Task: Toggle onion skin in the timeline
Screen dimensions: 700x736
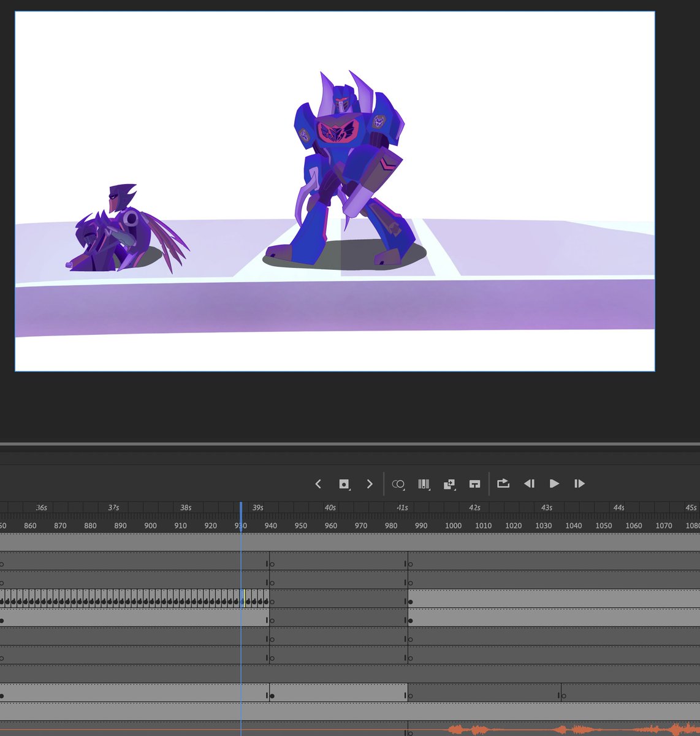Action: click(x=398, y=484)
